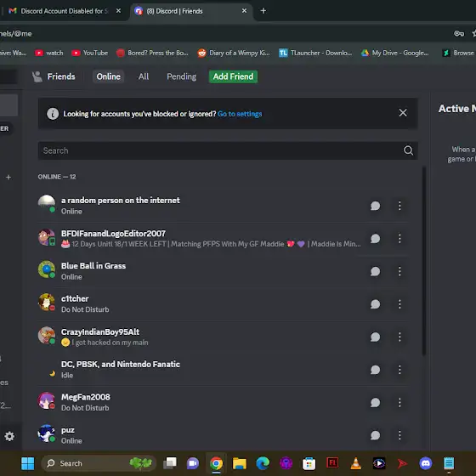Click the Chrome icon on the taskbar
The width and height of the screenshot is (476, 476).
tap(216, 463)
